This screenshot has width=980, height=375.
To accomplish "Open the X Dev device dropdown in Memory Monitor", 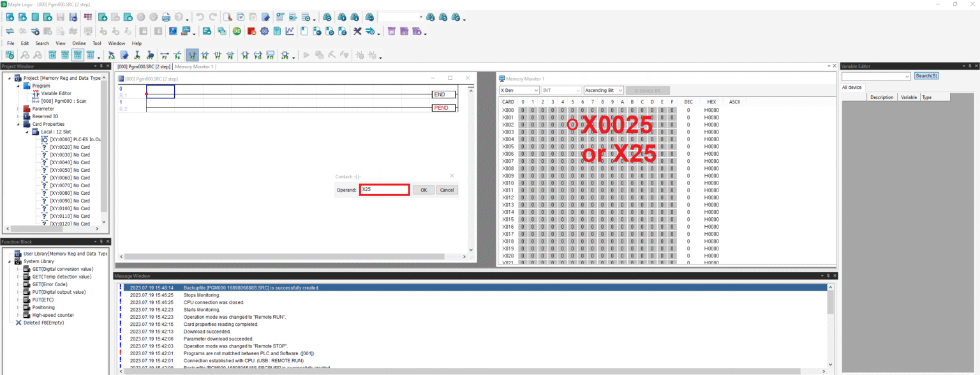I will point(535,90).
